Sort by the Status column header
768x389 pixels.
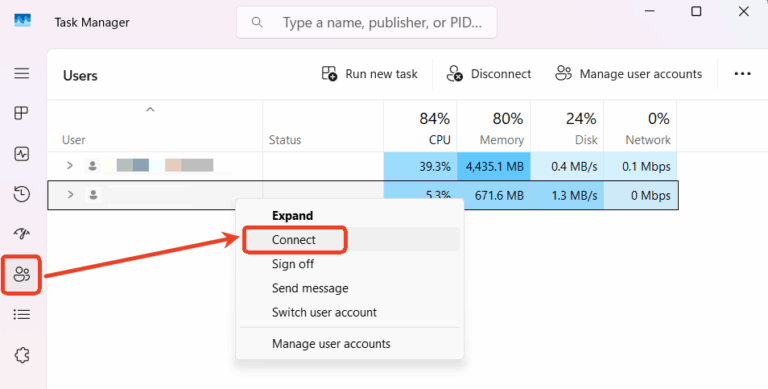323,126
